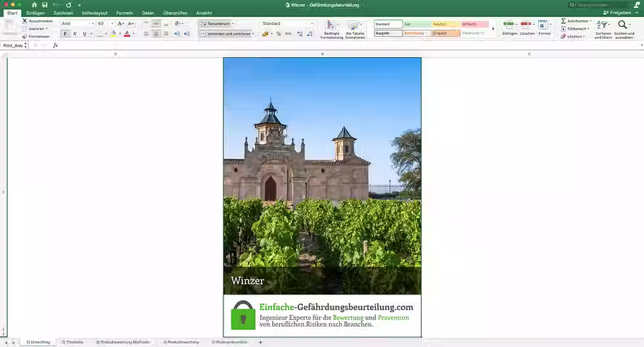This screenshot has height=347, width=644.
Task: Expand Verbinden und zentrieren dropdown arrow
Action: point(254,34)
